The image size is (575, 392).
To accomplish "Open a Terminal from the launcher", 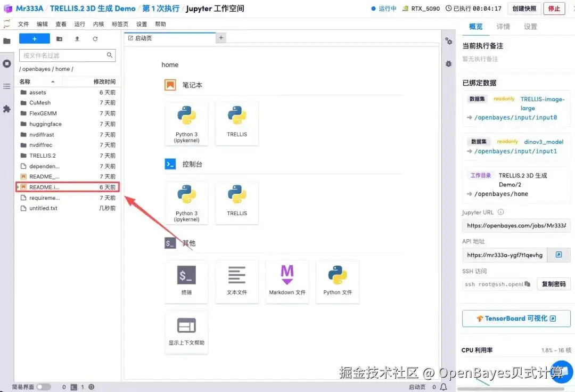I will (186, 281).
